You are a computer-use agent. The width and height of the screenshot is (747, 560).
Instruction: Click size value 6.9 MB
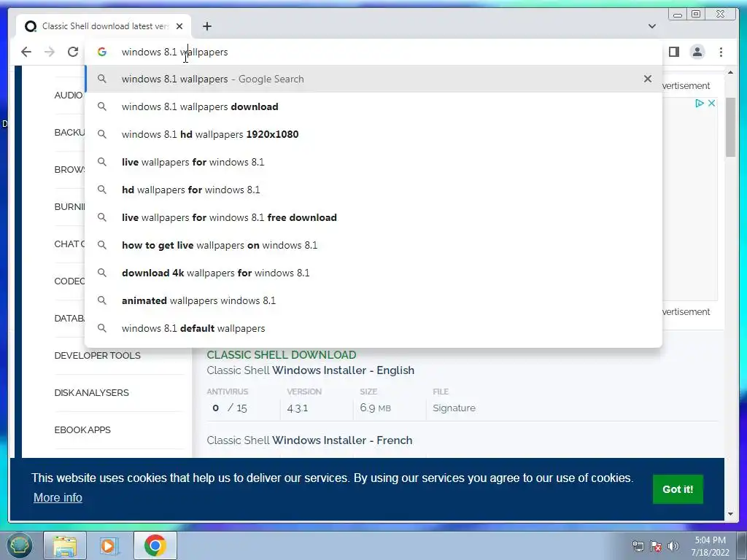click(376, 408)
